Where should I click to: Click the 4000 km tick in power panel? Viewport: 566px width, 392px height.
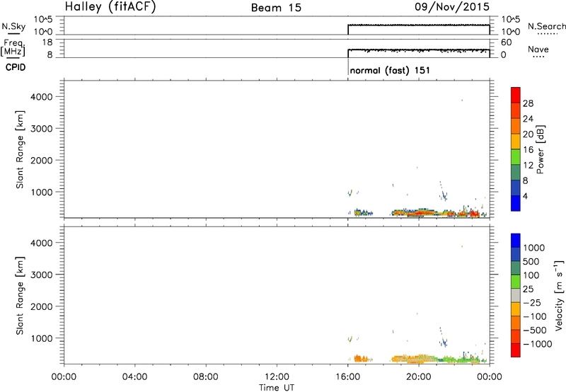point(42,97)
